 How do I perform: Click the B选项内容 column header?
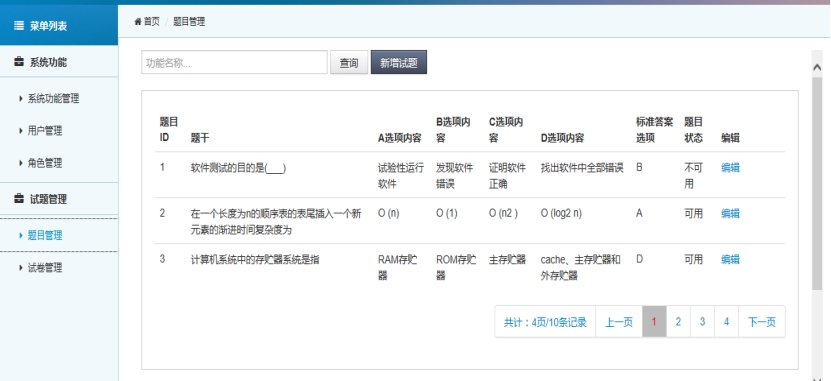click(x=453, y=130)
